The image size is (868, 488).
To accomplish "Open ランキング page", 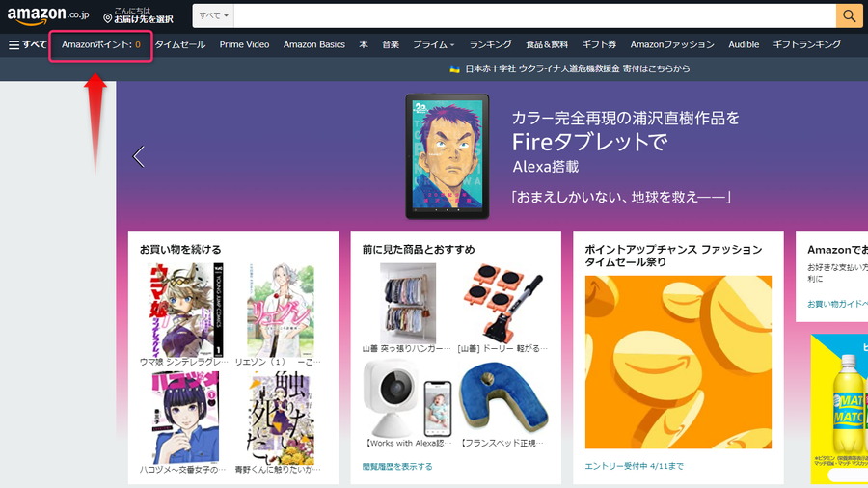I will click(491, 44).
